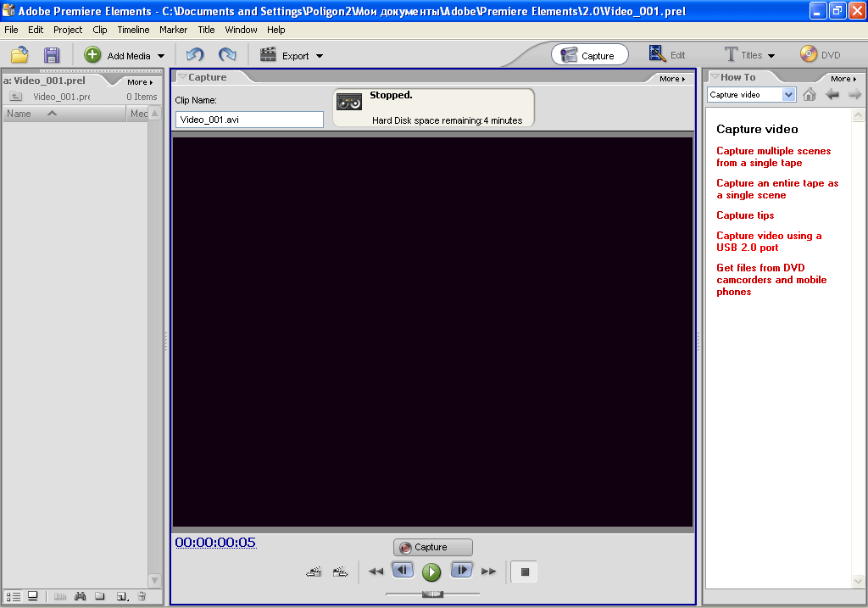The image size is (868, 608).
Task: Select the Video_001.prel Media tab
Action: click(x=44, y=81)
